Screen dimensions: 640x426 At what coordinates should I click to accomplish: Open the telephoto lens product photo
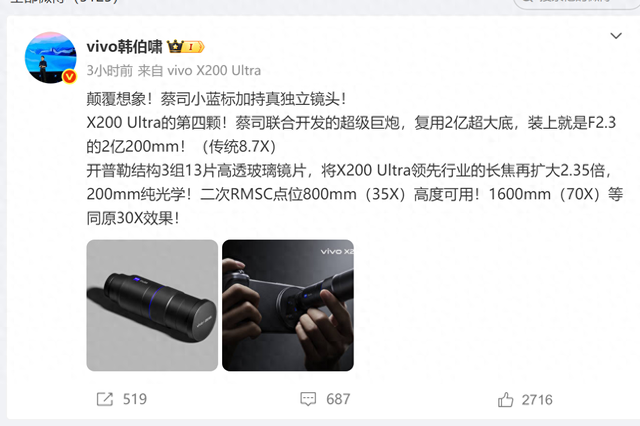[152, 305]
